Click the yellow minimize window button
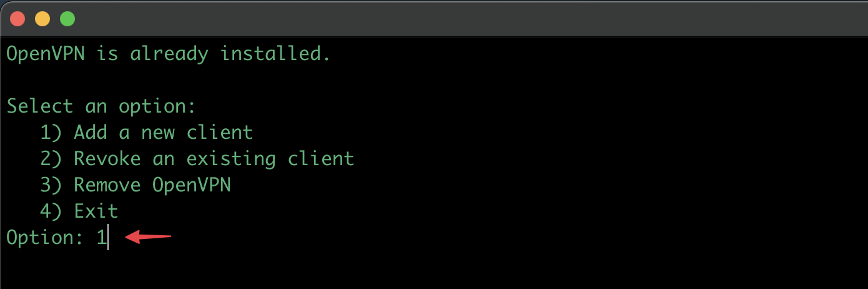868x289 pixels. [42, 19]
